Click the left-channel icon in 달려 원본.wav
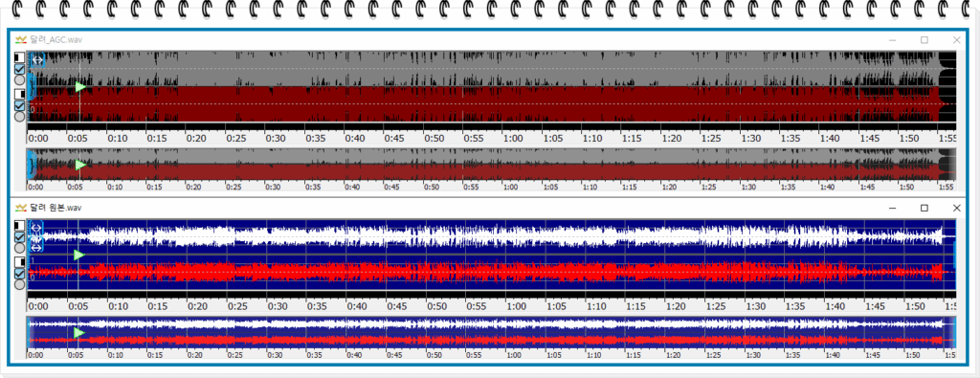 19,226
